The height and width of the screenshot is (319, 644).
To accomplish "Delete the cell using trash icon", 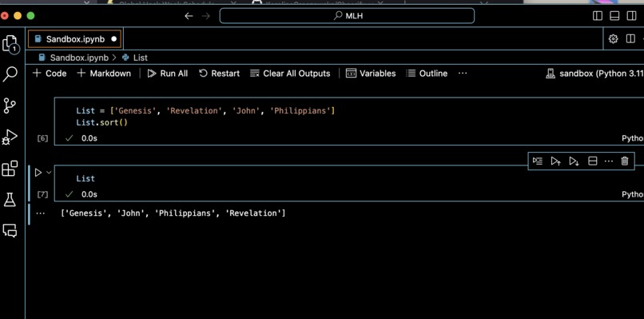I will coord(625,161).
